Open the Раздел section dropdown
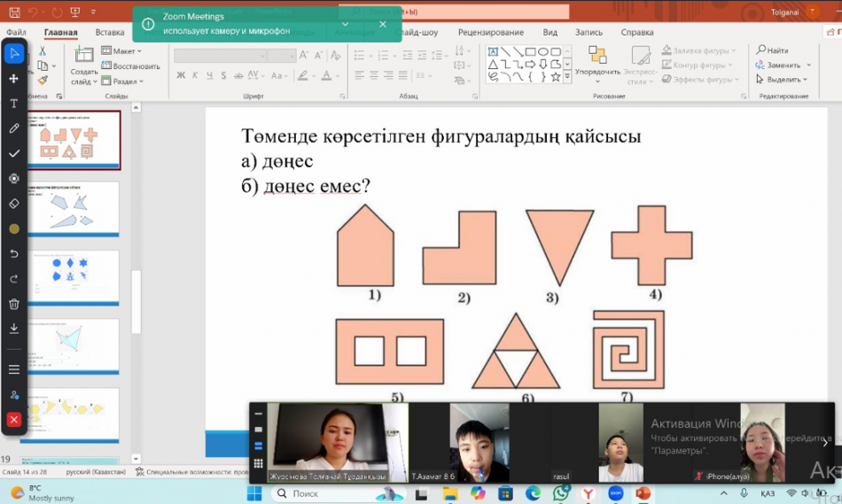Image resolution: width=842 pixels, height=504 pixels. (122, 81)
